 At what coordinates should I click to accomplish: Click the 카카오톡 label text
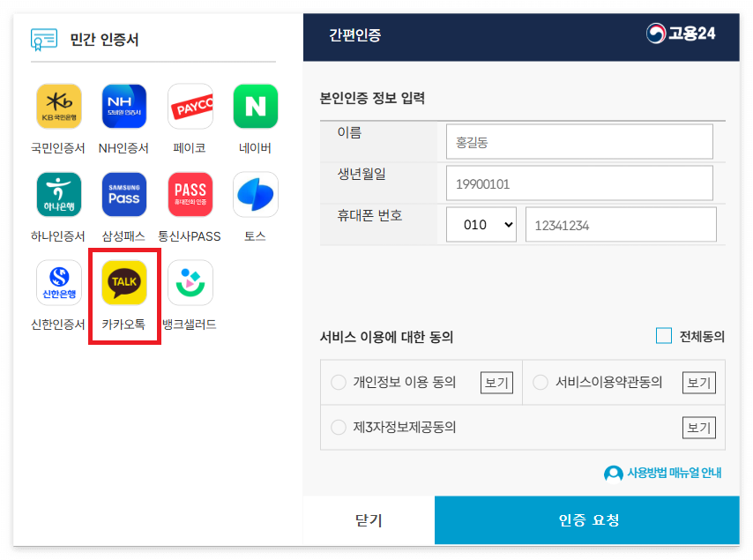123,325
